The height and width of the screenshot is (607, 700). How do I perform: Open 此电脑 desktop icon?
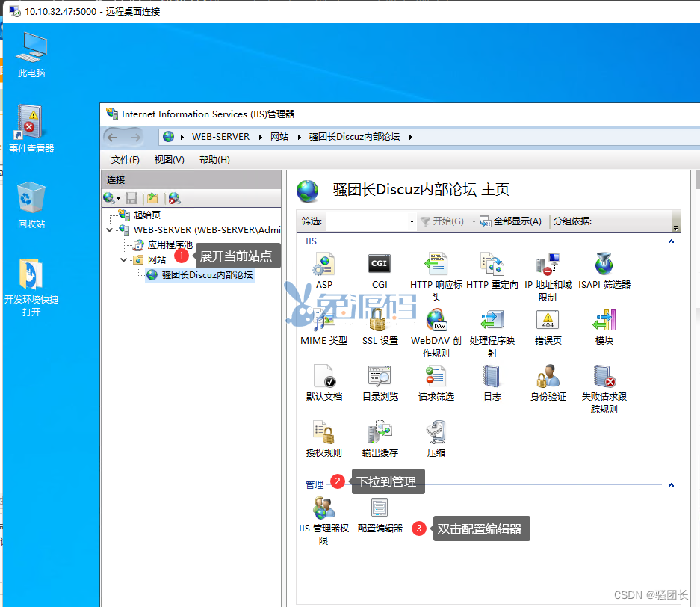click(31, 55)
